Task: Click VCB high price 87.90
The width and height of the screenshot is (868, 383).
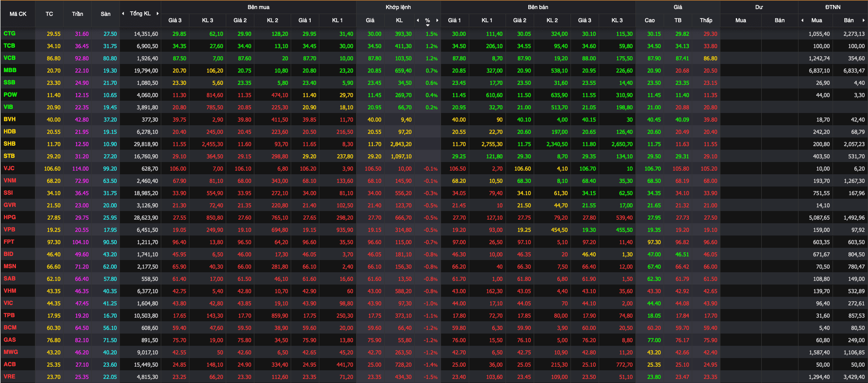Action: tap(654, 59)
